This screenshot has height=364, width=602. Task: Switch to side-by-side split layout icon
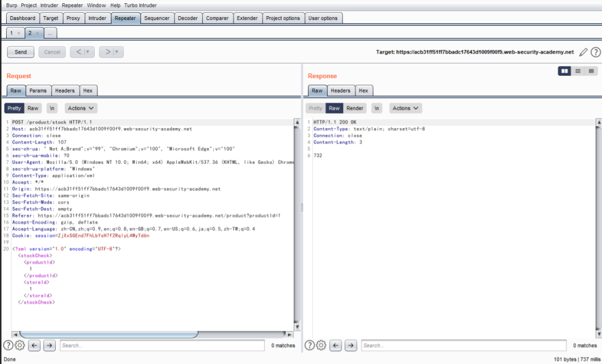click(564, 71)
